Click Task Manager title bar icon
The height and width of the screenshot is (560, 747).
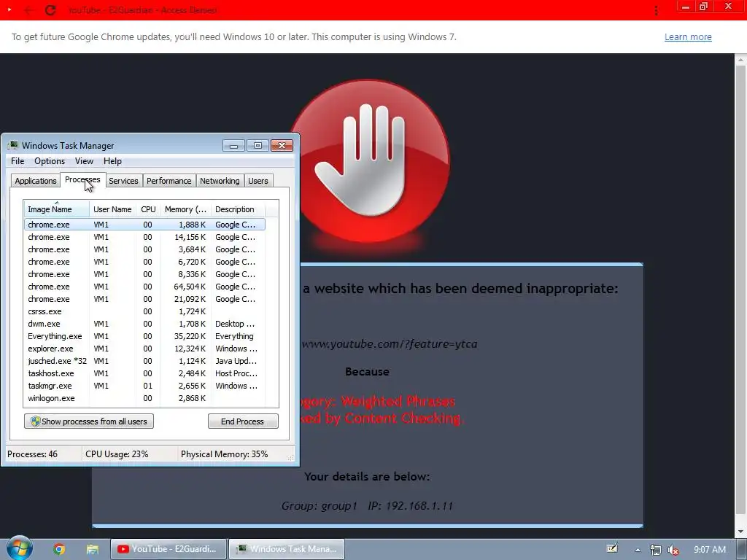(13, 145)
